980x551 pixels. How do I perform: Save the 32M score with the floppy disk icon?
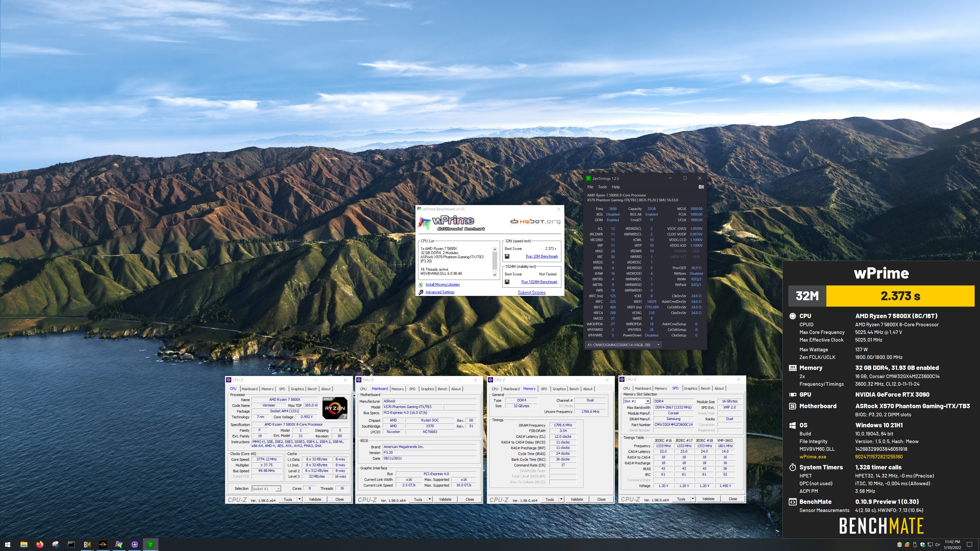[507, 256]
